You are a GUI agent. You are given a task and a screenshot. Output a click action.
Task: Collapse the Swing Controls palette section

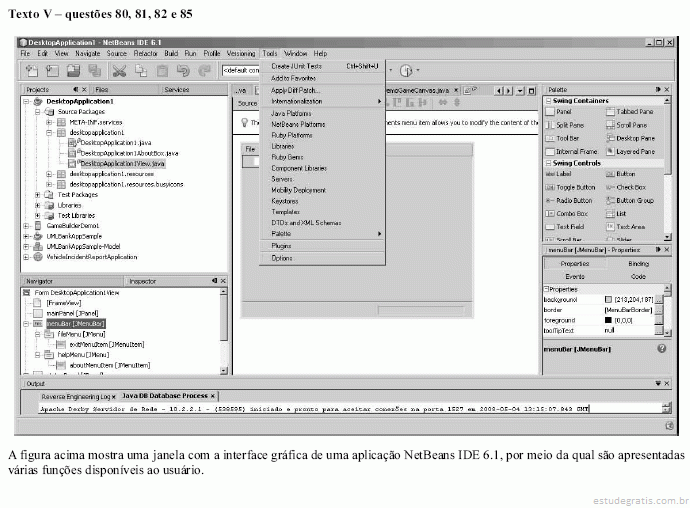click(x=549, y=163)
